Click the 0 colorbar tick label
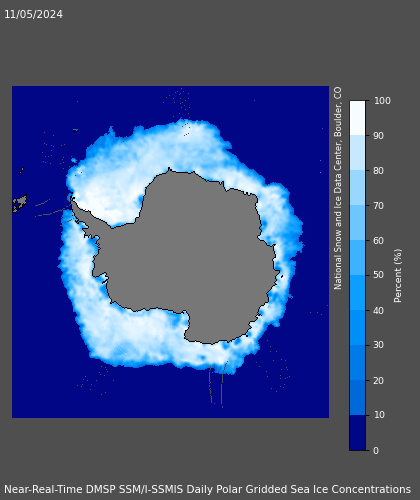The height and width of the screenshot is (500, 420). click(376, 451)
